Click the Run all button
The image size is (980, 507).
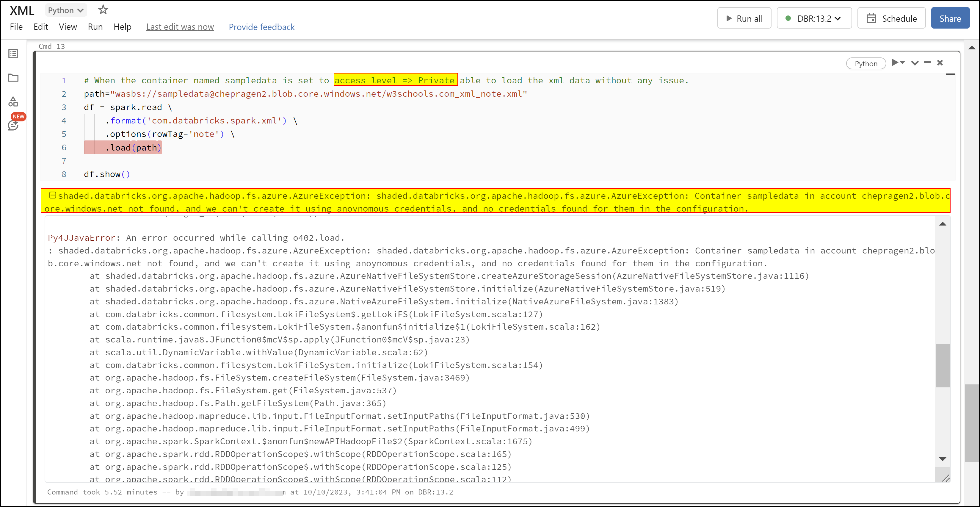tap(744, 18)
